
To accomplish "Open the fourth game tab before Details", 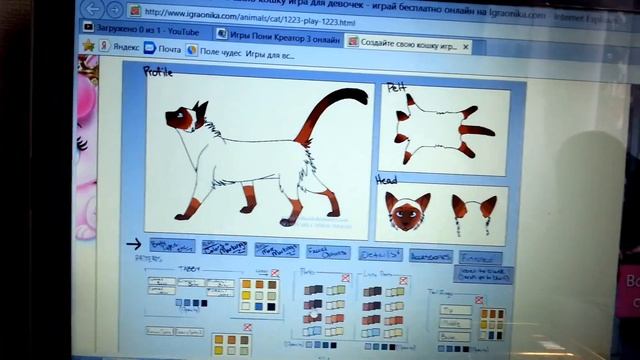I will point(328,252).
